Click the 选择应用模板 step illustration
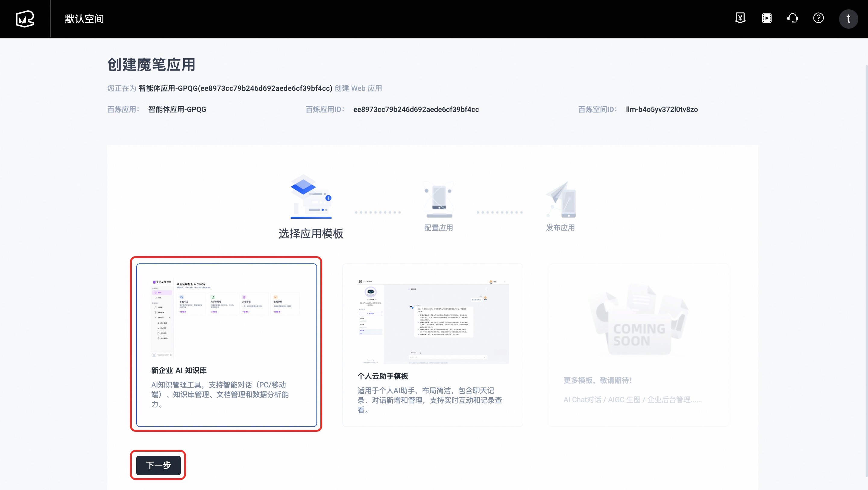 click(x=311, y=196)
